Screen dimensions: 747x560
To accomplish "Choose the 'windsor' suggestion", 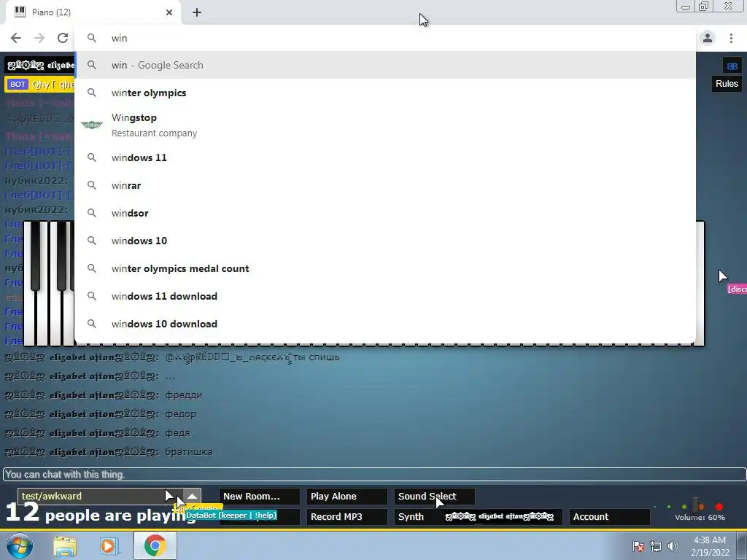I will coord(385,213).
